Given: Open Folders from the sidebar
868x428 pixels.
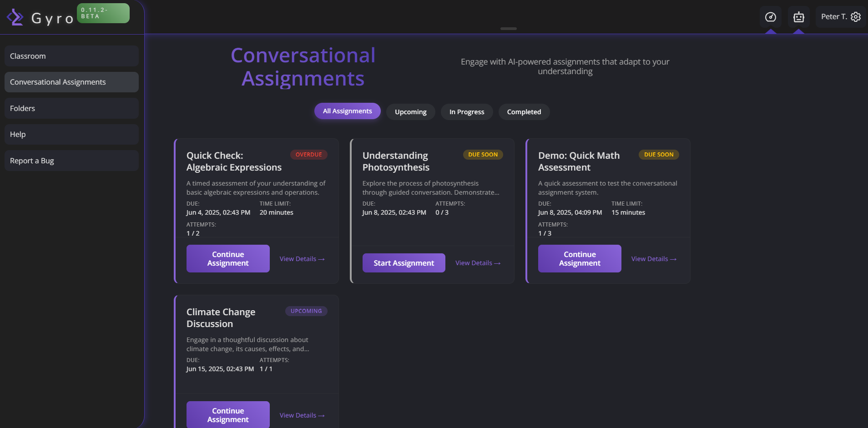Looking at the screenshot, I should pos(71,108).
